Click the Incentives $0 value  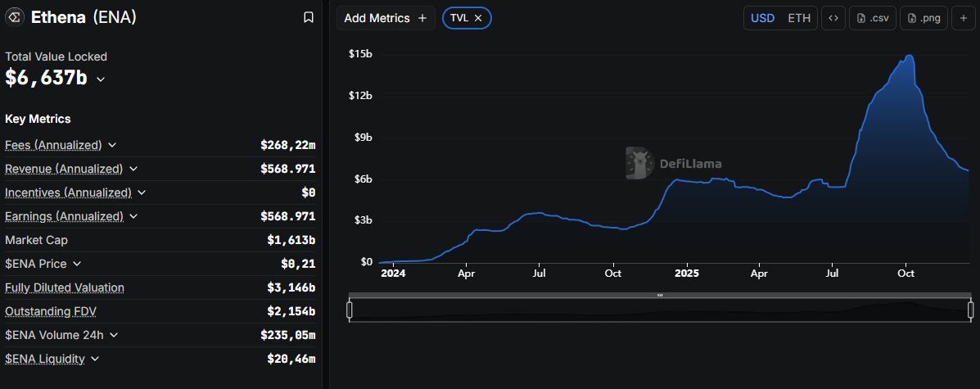tap(309, 192)
